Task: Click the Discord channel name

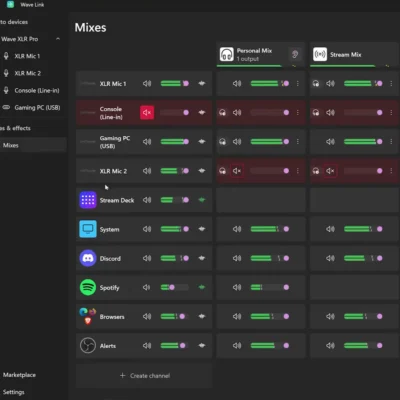Action: (x=110, y=258)
